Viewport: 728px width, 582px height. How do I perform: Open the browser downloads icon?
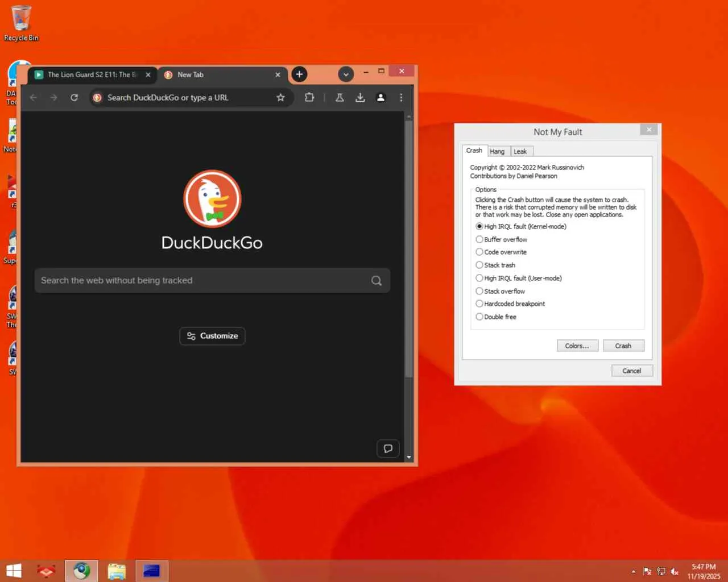point(360,98)
